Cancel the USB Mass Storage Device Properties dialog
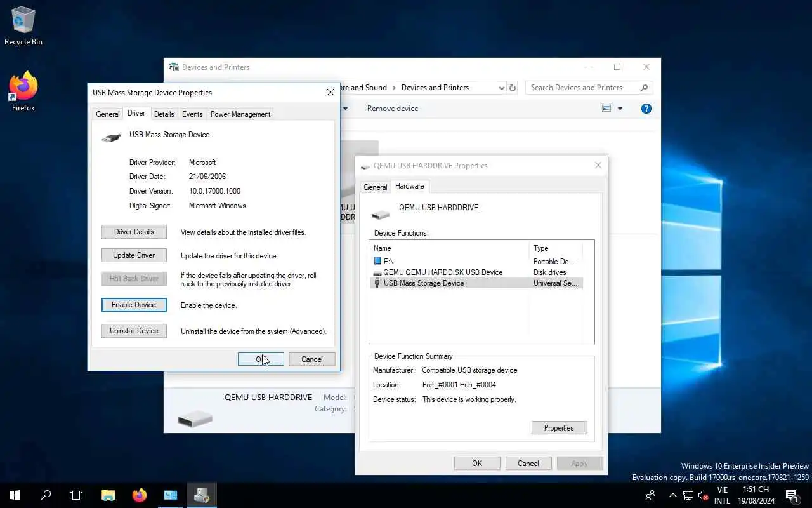 [x=312, y=359]
